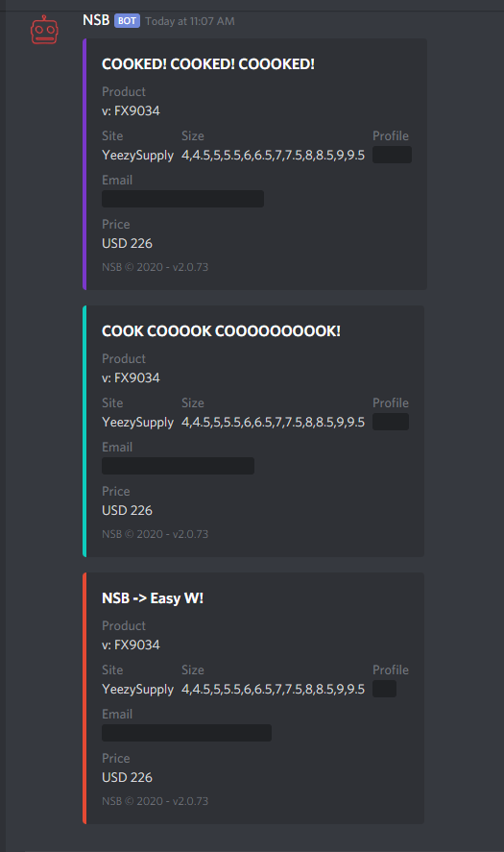Click the NSB -> Easy W! embed title
Screen dimensions: 504x852
click(x=153, y=598)
